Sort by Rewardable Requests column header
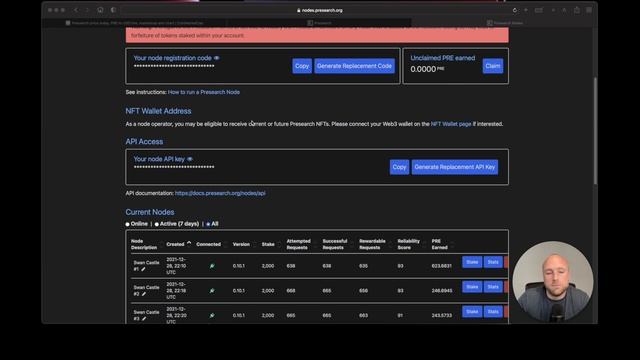The width and height of the screenshot is (640, 360). point(372,244)
